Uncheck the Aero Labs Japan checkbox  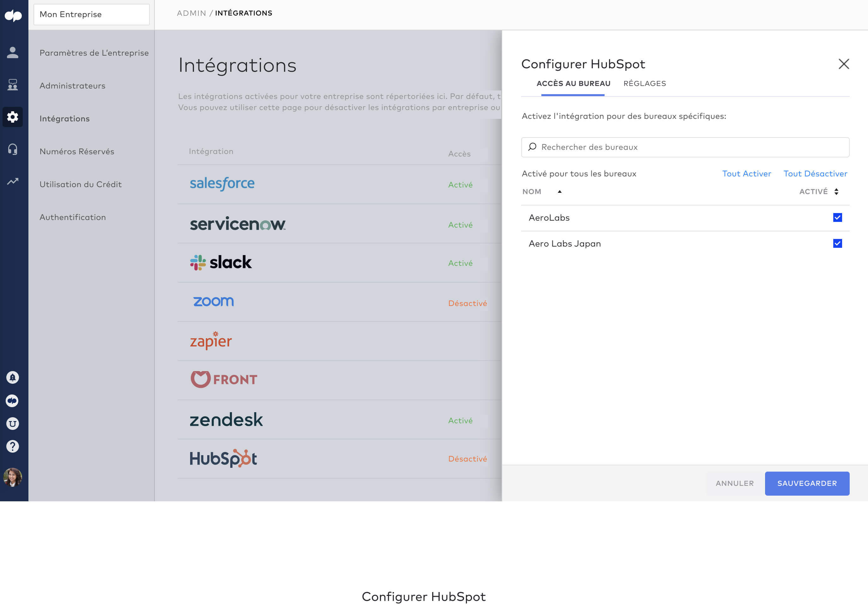(x=837, y=243)
